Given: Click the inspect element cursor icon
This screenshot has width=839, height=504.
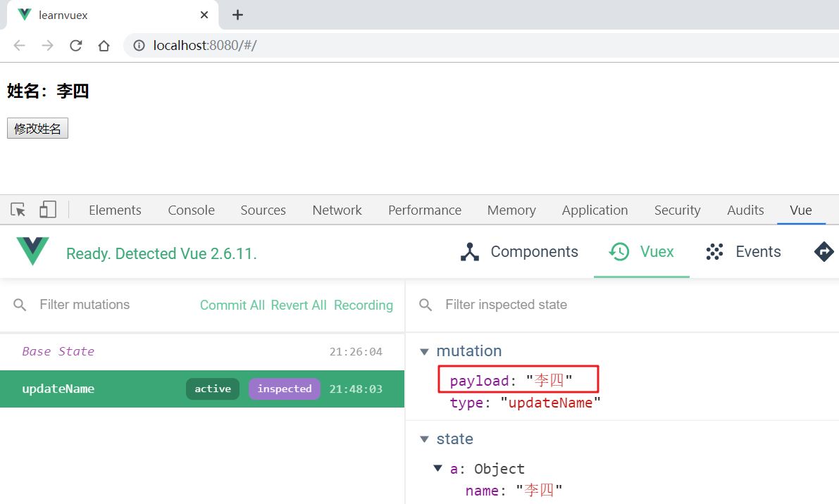Looking at the screenshot, I should pyautogui.click(x=18, y=210).
